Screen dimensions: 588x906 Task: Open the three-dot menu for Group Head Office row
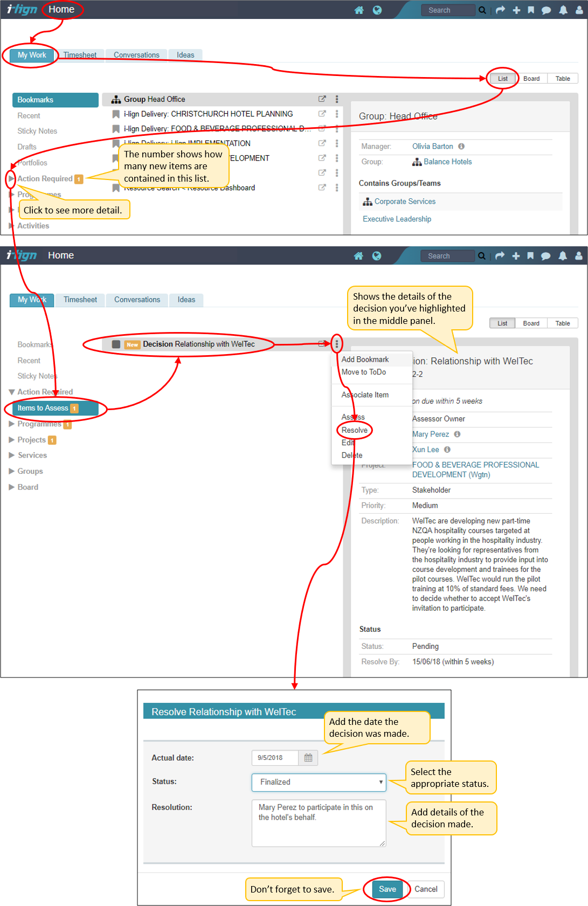(x=337, y=99)
